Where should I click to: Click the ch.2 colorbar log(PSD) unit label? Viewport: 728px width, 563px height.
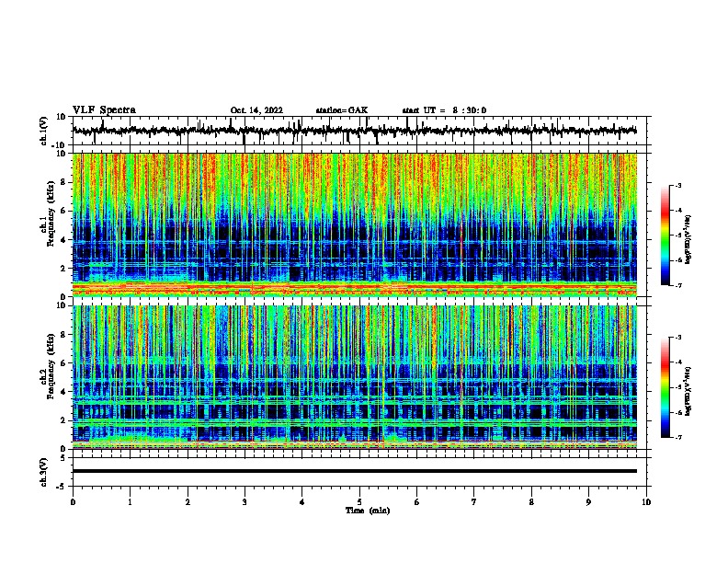(x=688, y=391)
